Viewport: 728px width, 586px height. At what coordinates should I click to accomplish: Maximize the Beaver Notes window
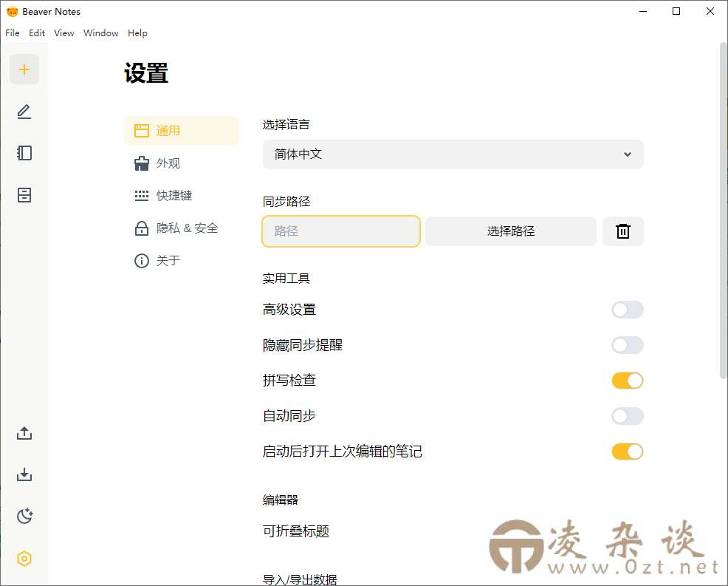[676, 11]
